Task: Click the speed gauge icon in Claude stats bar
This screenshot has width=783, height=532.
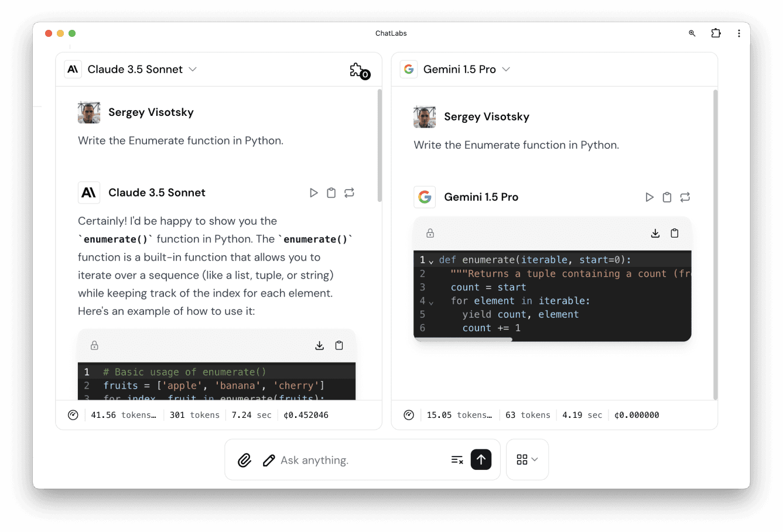Action: 73,415
